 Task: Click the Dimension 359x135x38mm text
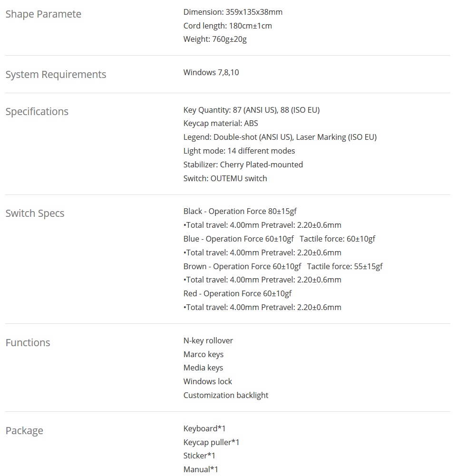click(232, 12)
